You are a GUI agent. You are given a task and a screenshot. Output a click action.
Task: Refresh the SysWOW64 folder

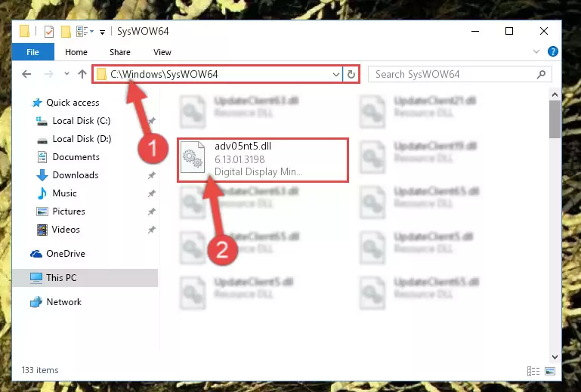pyautogui.click(x=351, y=75)
